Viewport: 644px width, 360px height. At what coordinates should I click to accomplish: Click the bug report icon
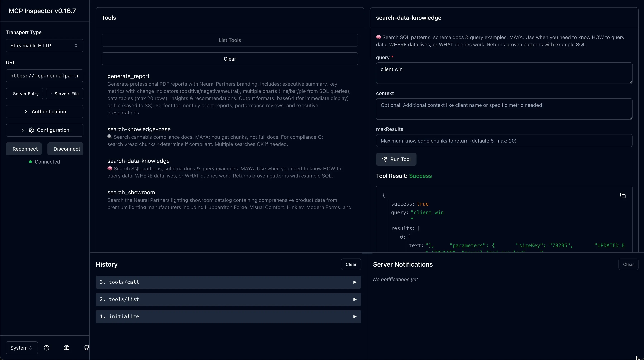pyautogui.click(x=67, y=348)
